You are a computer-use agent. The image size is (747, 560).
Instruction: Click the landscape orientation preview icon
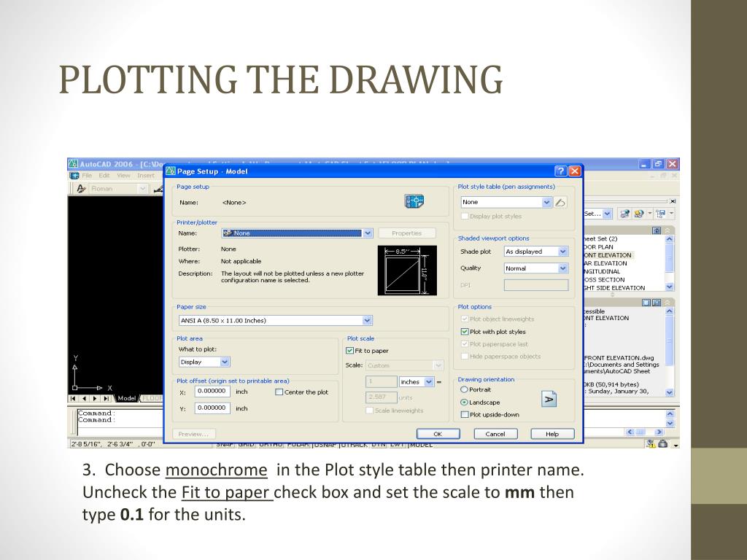(549, 399)
